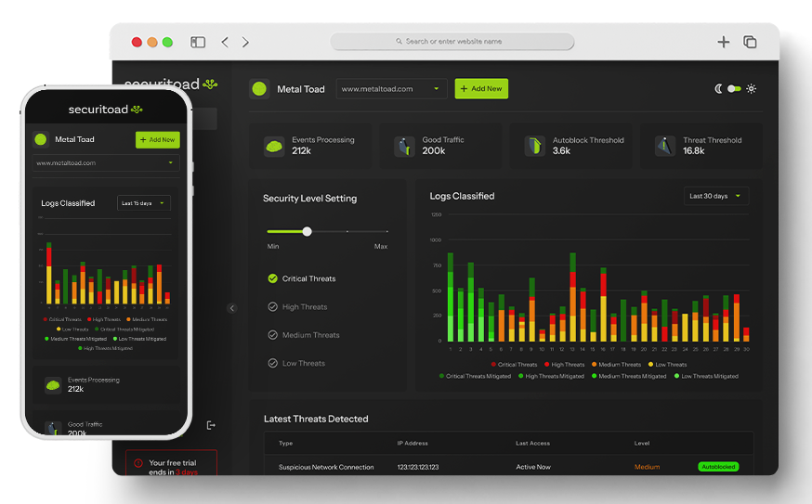The image size is (812, 504).
Task: Open phone Last 15 days dropdown
Action: pyautogui.click(x=143, y=203)
